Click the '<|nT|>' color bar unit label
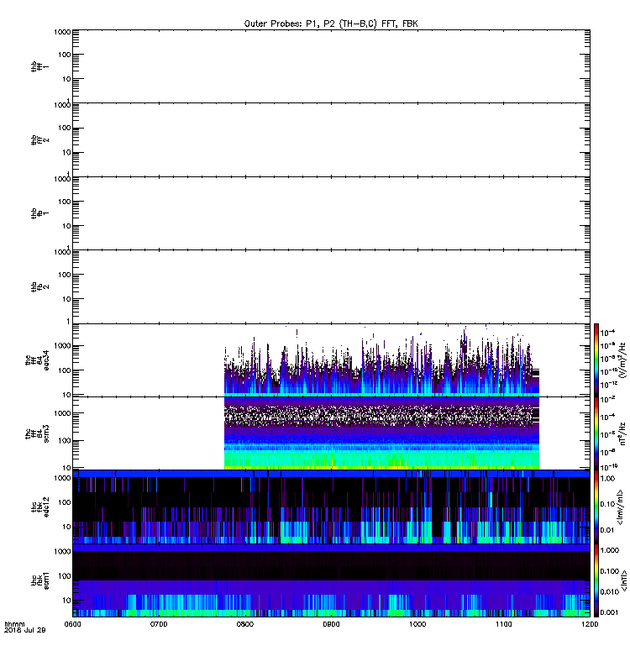 [x=624, y=580]
